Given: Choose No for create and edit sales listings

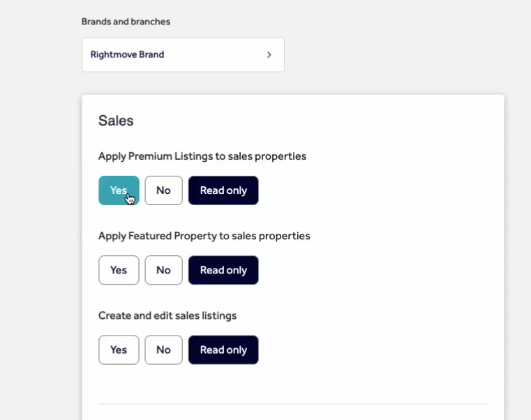Looking at the screenshot, I should tap(163, 350).
